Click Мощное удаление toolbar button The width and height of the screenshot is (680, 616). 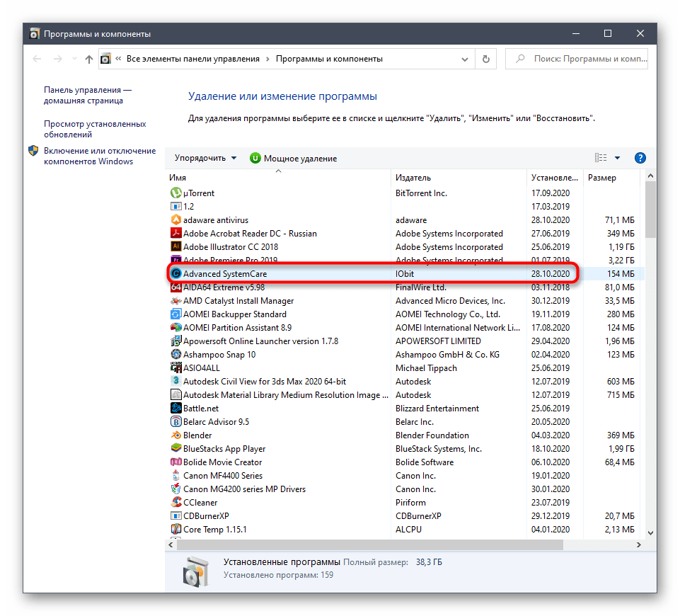click(x=293, y=159)
